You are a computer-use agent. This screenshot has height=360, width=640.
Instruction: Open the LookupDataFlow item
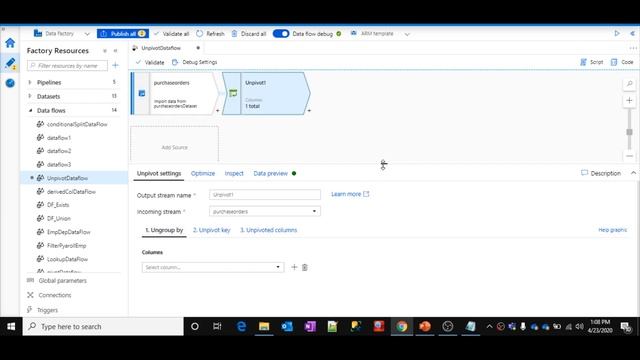pyautogui.click(x=67, y=259)
